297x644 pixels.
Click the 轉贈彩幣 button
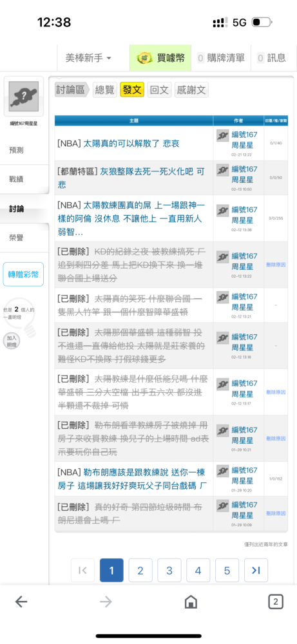click(x=23, y=274)
